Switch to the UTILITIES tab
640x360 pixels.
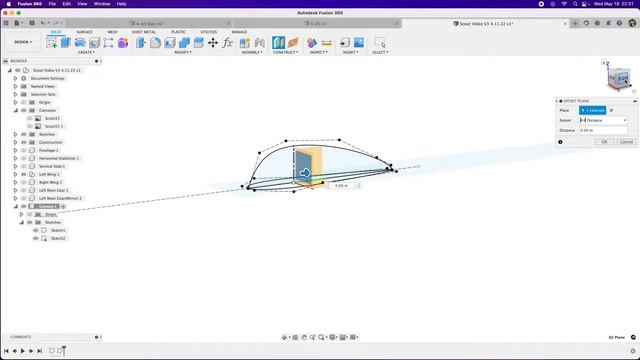(x=209, y=32)
